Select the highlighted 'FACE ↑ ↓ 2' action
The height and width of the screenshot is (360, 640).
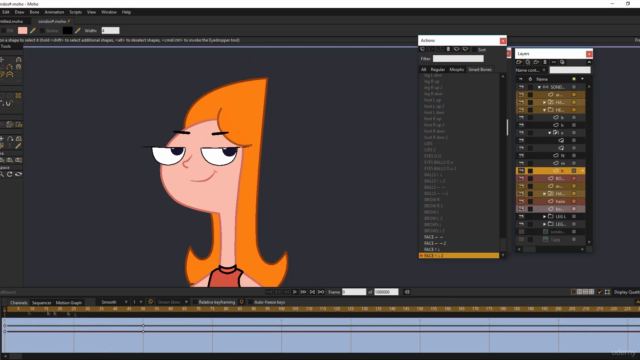pyautogui.click(x=459, y=256)
